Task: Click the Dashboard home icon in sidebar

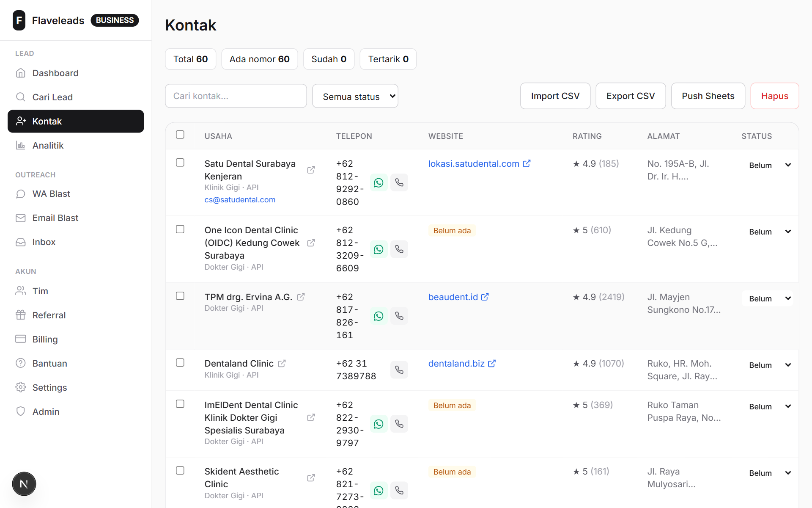Action: (20, 73)
